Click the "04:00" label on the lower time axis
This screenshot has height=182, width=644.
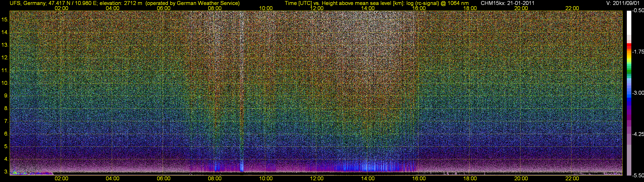click(112, 179)
